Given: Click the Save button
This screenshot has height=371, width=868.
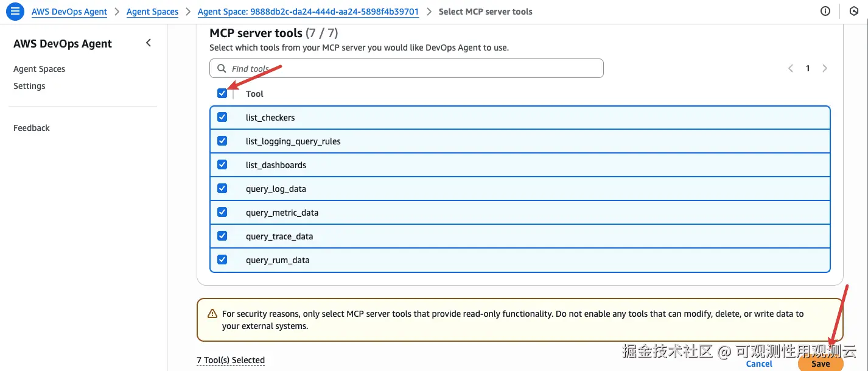Looking at the screenshot, I should (820, 364).
